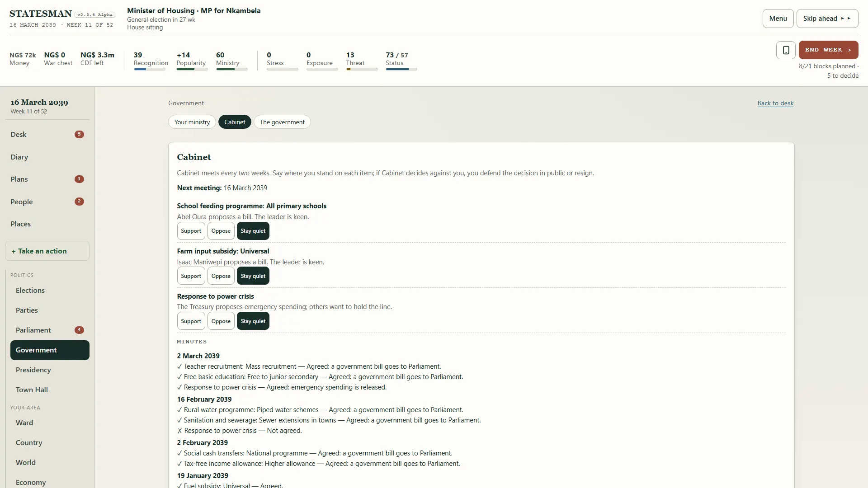Support the Response to power crisis item
868x488 pixels.
pyautogui.click(x=191, y=321)
